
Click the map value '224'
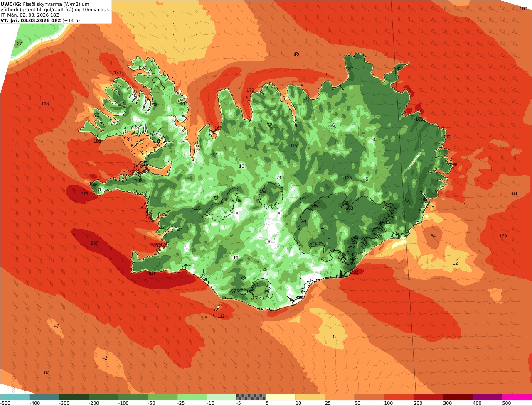158,245
